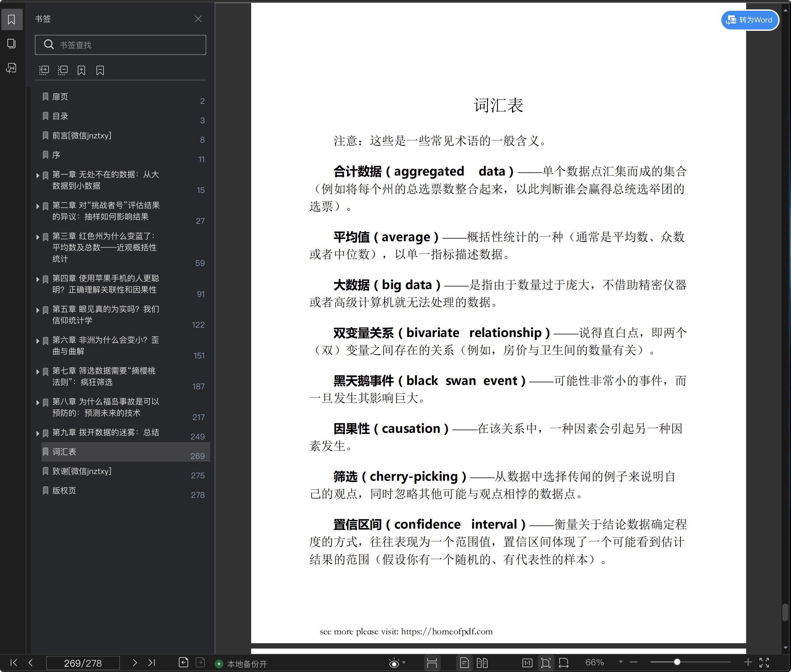Click the bookmark search field

tap(120, 45)
